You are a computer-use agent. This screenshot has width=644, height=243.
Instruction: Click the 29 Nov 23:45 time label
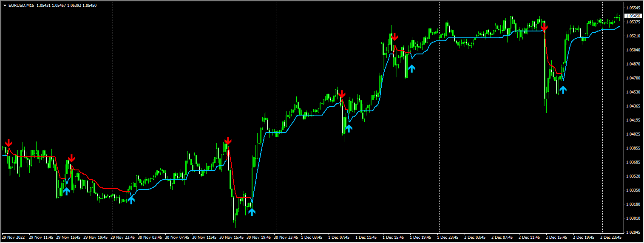[x=123, y=237]
